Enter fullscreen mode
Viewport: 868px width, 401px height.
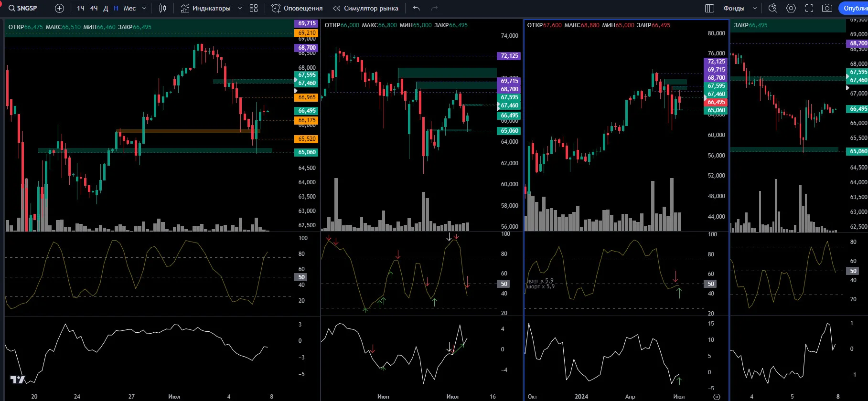(x=809, y=8)
